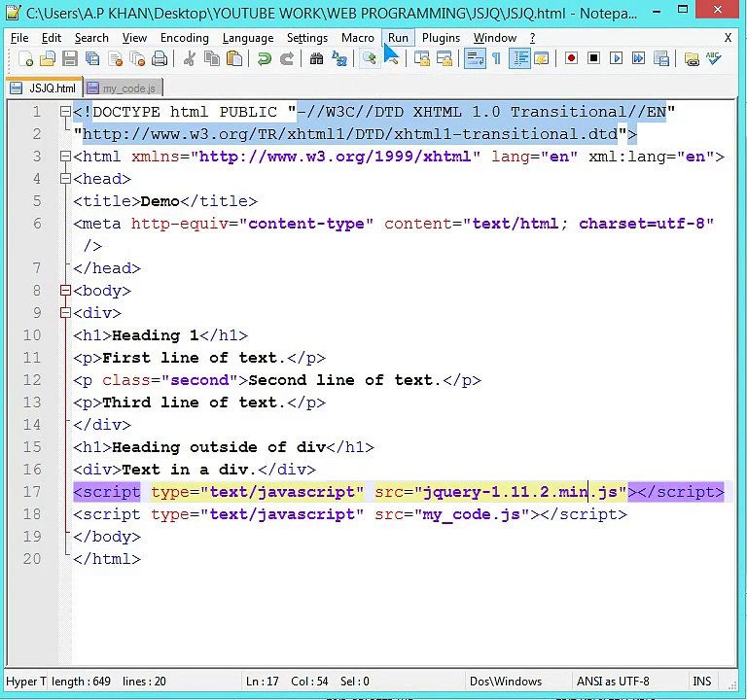This screenshot has width=747, height=700.
Task: Stop macro recording
Action: [593, 58]
